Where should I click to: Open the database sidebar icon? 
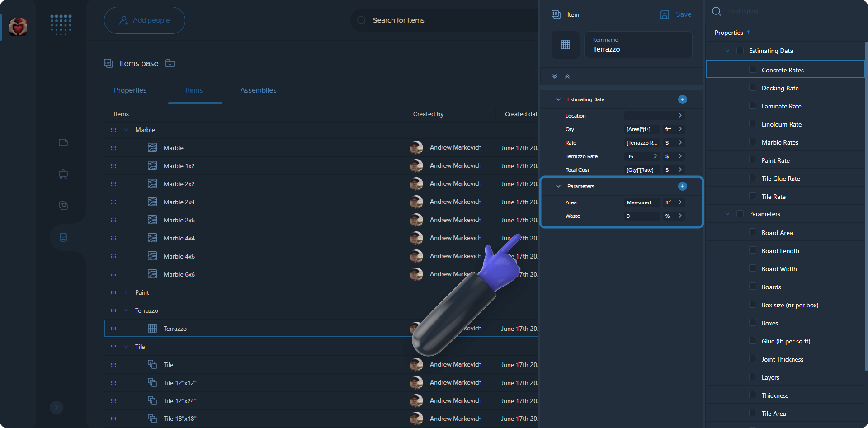pos(63,237)
